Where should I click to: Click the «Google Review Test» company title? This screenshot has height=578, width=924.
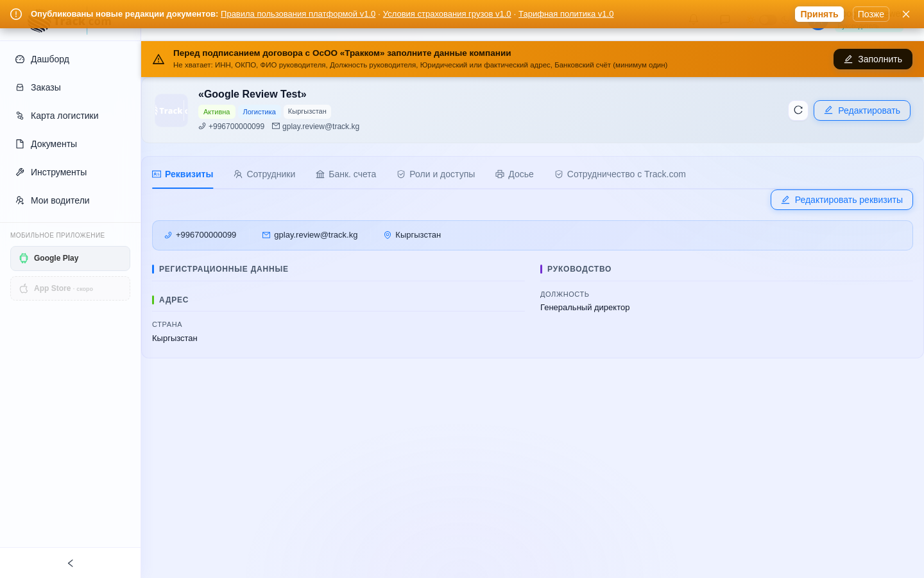(252, 94)
